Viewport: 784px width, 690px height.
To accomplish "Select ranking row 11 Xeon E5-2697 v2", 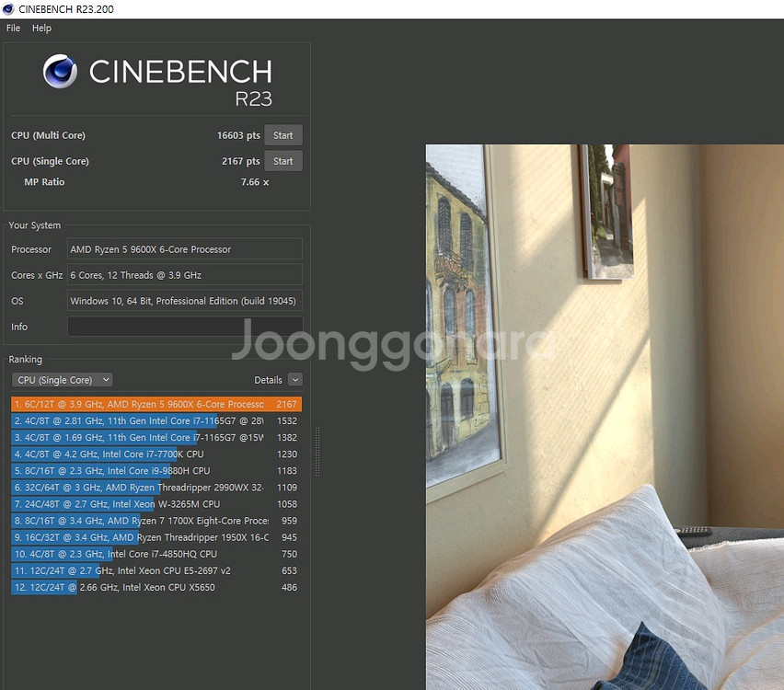I will pyautogui.click(x=156, y=570).
